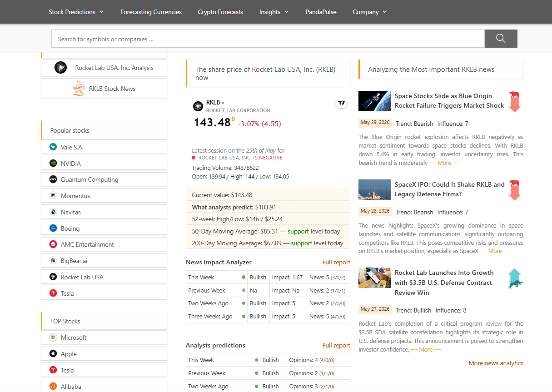552x392 pixels.
Task: Click the Alibaba logo icon
Action: tap(53, 387)
